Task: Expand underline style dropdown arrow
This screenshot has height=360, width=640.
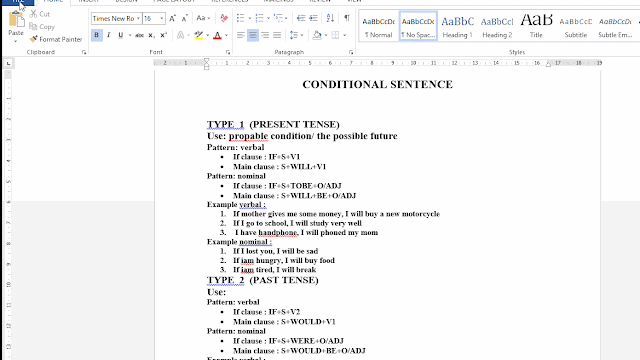Action: click(130, 36)
